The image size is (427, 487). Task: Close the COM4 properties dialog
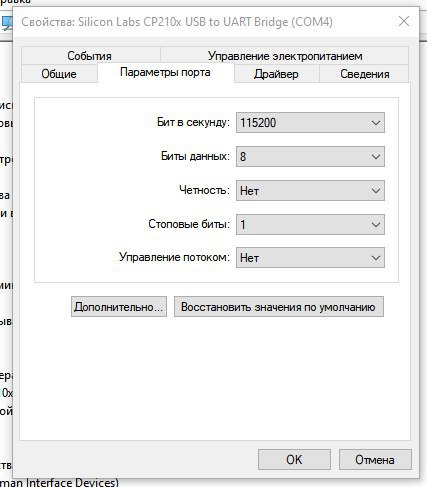404,21
